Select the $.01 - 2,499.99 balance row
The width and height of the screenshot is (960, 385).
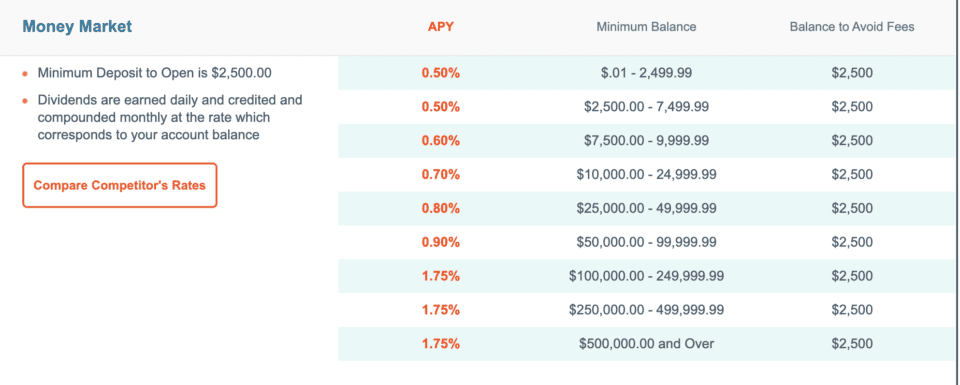pyautogui.click(x=647, y=73)
